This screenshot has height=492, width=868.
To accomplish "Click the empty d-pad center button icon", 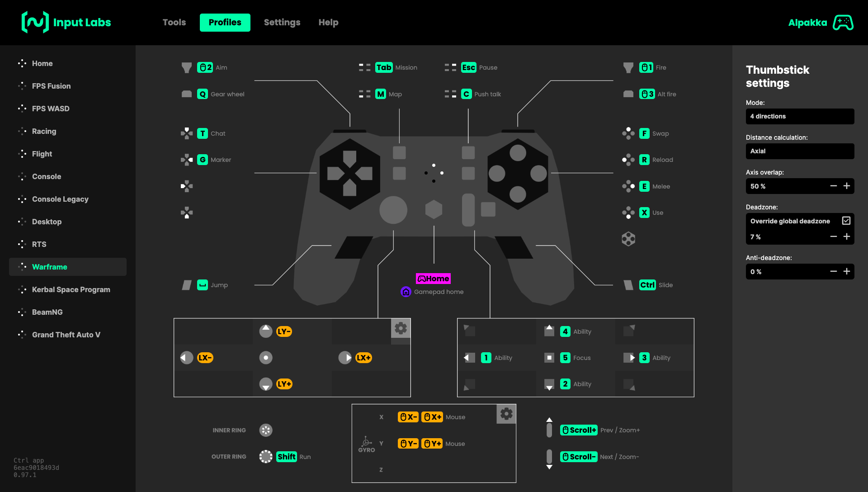I will coord(628,239).
